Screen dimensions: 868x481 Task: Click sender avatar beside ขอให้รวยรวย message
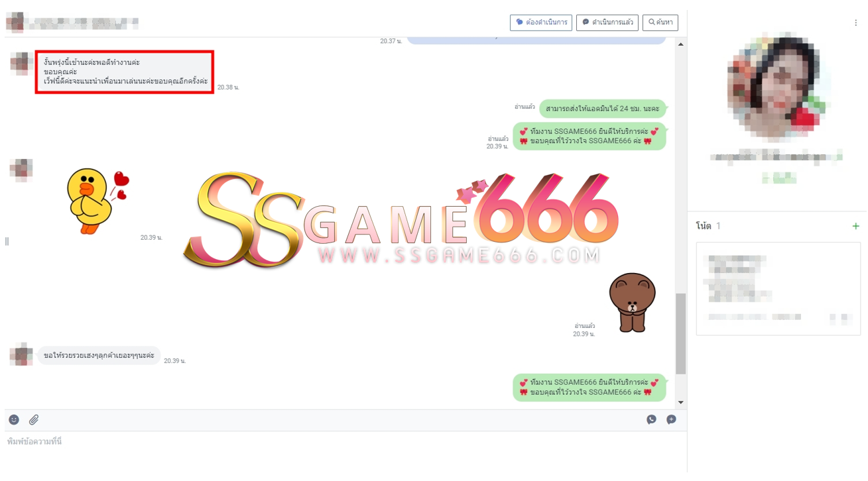pyautogui.click(x=21, y=354)
